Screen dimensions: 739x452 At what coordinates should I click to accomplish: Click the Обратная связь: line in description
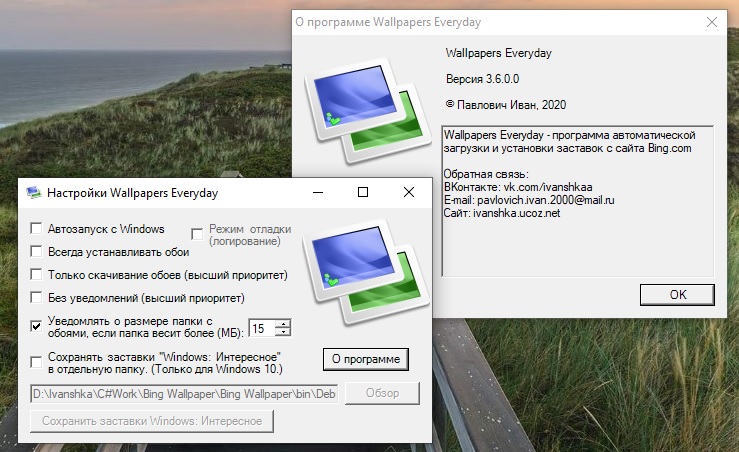pyautogui.click(x=486, y=174)
